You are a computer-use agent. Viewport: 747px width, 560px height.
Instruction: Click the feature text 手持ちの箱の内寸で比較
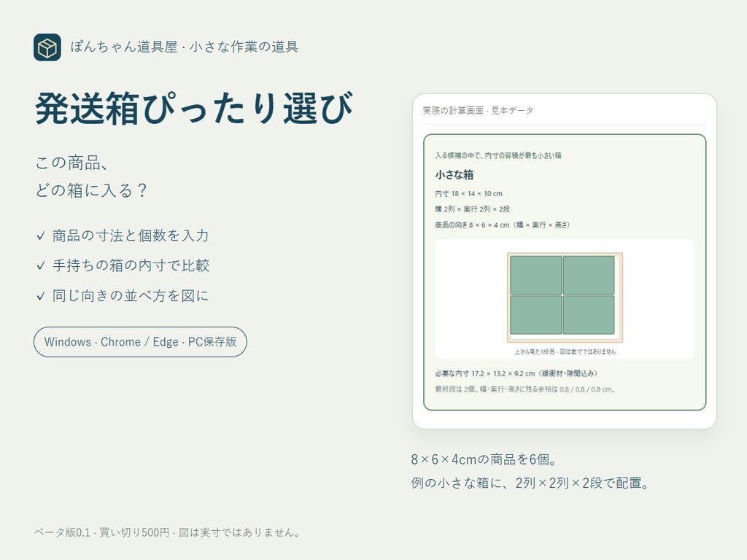point(131,265)
